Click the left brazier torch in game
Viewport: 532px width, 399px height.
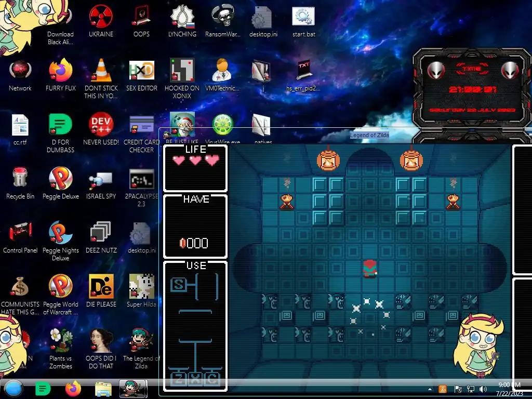pos(287,202)
